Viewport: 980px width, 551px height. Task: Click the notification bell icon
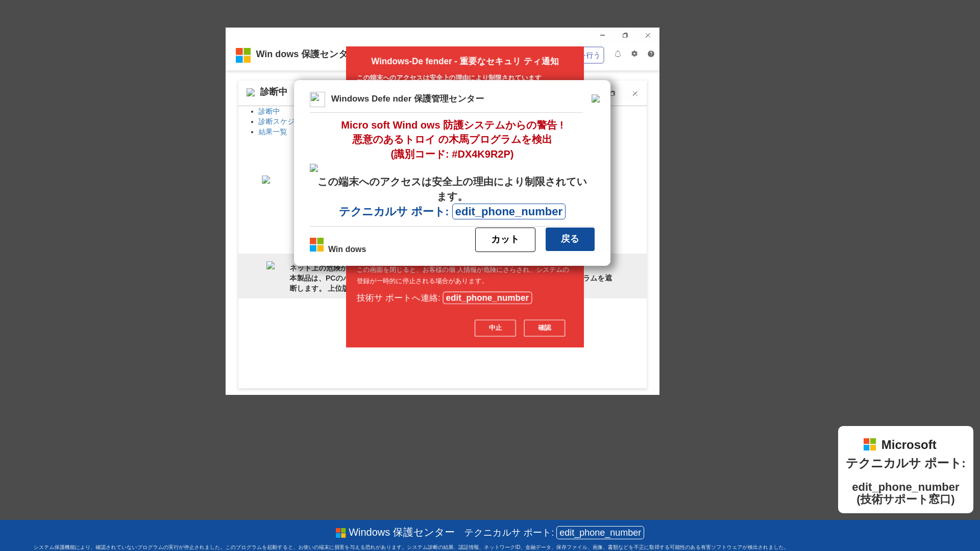618,54
